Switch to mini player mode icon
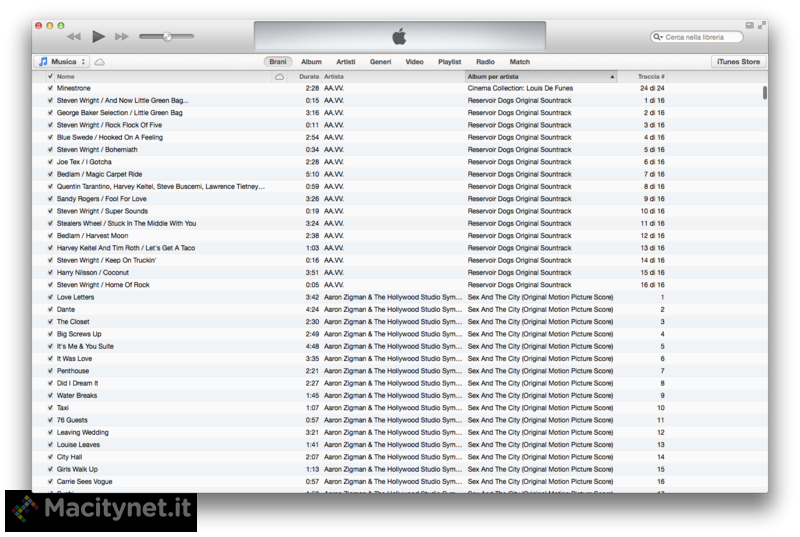Screen dimensions: 800x537 [749, 25]
